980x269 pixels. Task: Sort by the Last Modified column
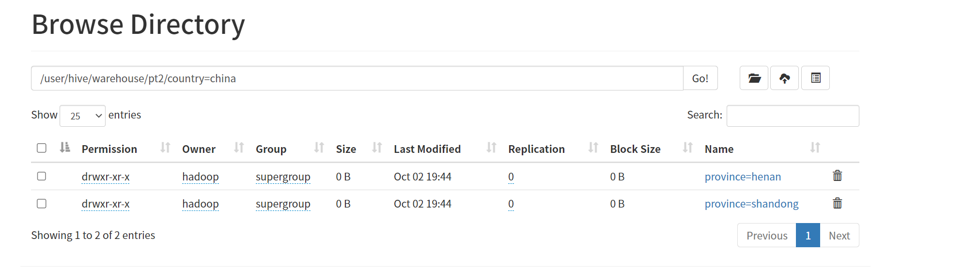(x=427, y=149)
